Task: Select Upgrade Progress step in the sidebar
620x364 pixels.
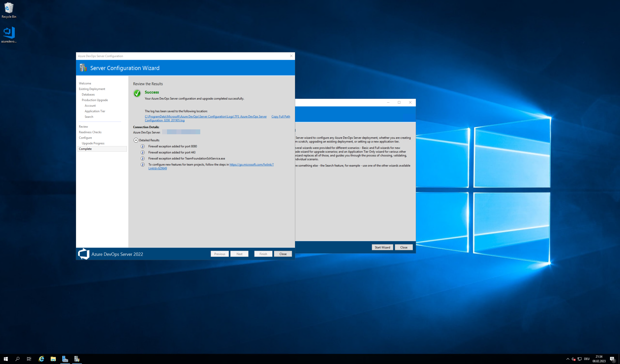Action: (x=93, y=143)
